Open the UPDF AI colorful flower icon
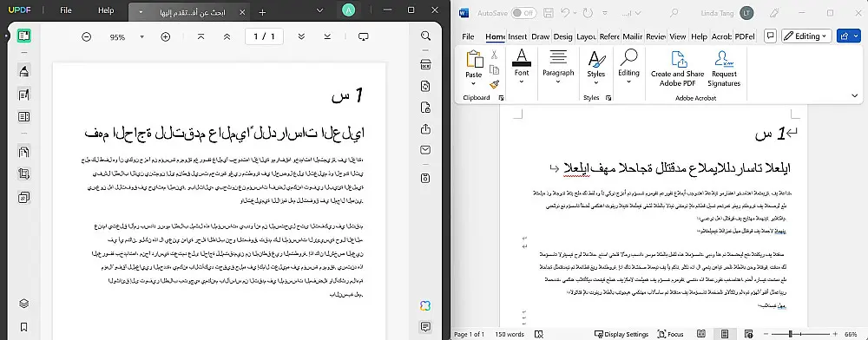This screenshot has width=868, height=340. point(425,305)
